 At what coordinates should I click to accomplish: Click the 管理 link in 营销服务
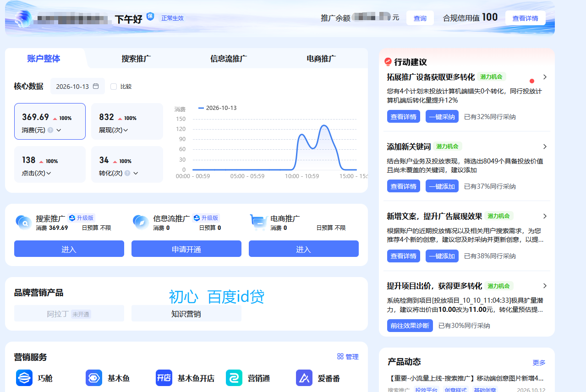pyautogui.click(x=352, y=356)
